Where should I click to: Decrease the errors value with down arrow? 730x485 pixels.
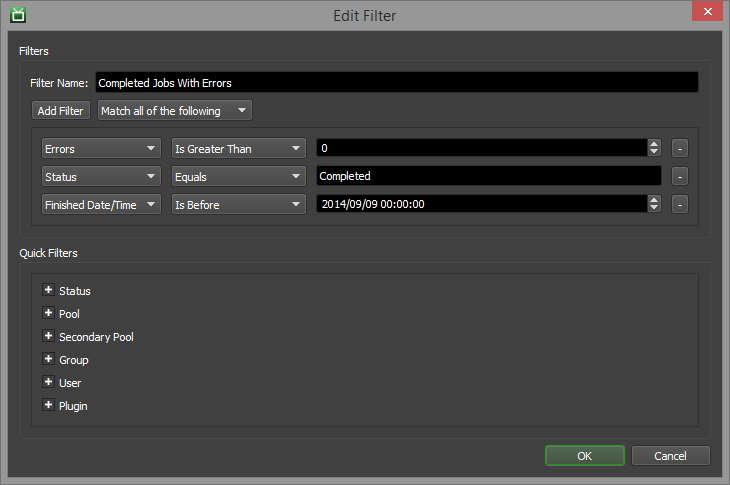(x=654, y=152)
